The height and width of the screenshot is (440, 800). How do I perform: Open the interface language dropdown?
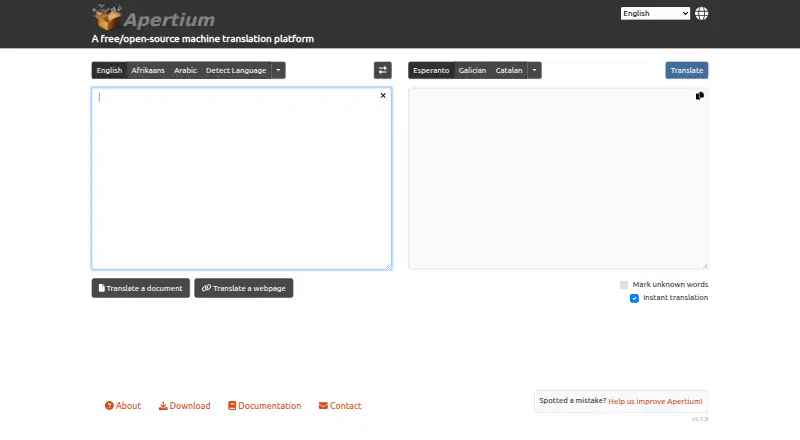coord(655,13)
